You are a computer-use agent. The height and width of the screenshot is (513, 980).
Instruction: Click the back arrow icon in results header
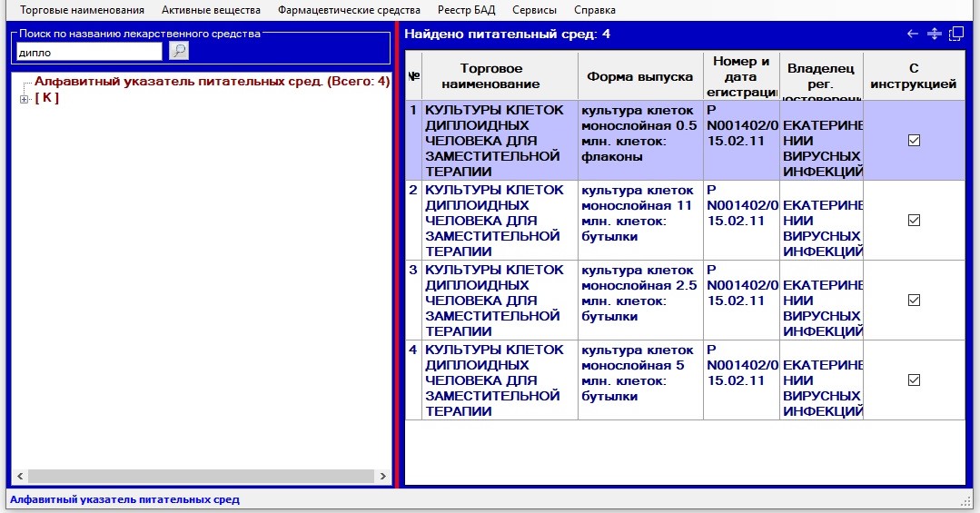pos(913,34)
